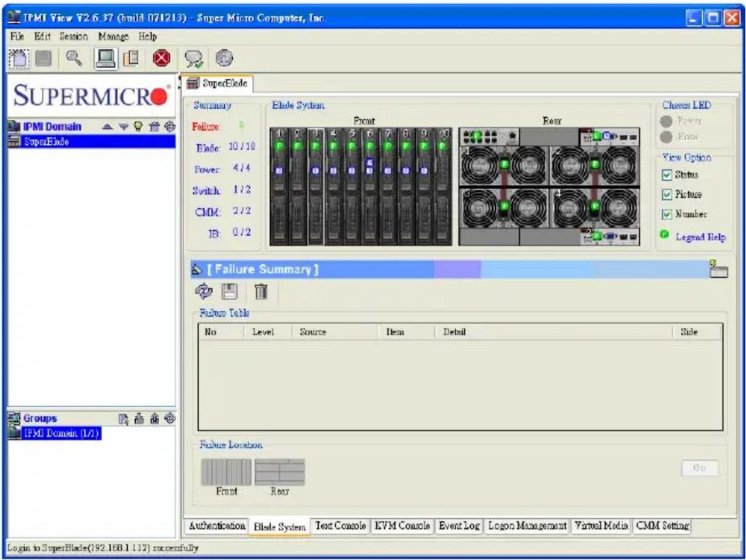
Task: Click CMM module 2 in Rear view
Action: [611, 236]
